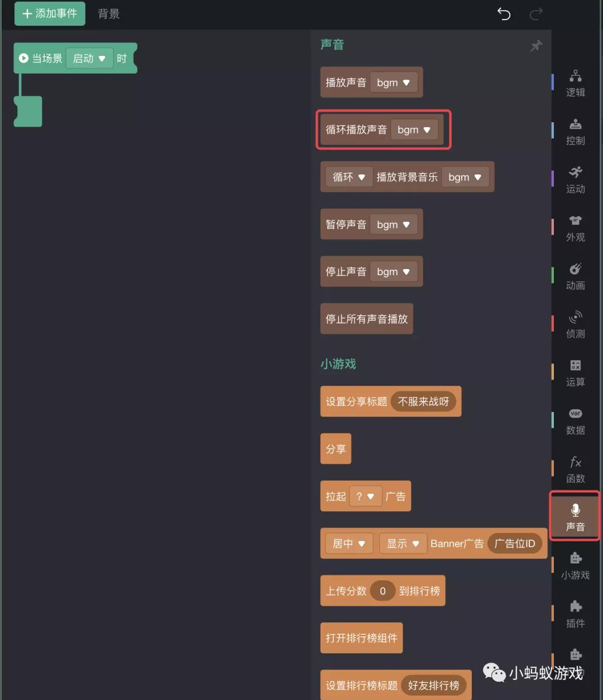The width and height of the screenshot is (603, 700).
Task: Select the 控制 (Control) category icon
Action: point(575,132)
